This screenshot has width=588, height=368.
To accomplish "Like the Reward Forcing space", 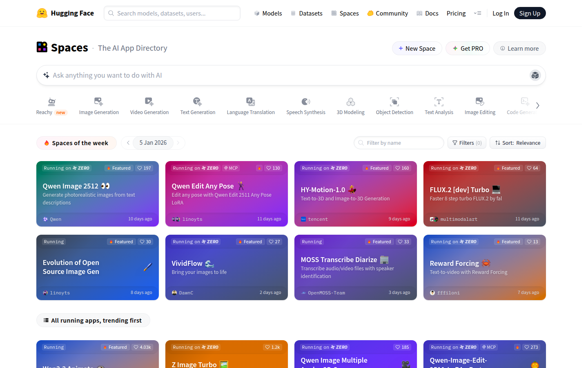I will coord(532,242).
